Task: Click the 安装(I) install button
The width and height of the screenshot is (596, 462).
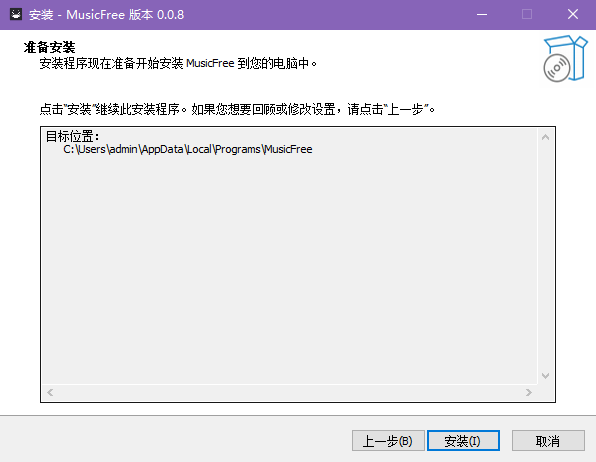Action: click(463, 441)
